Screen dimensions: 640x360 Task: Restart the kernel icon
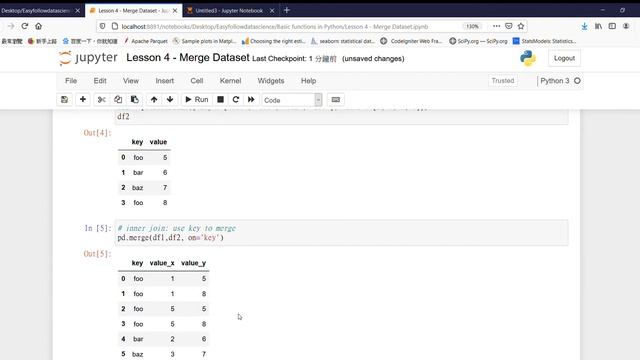point(236,100)
